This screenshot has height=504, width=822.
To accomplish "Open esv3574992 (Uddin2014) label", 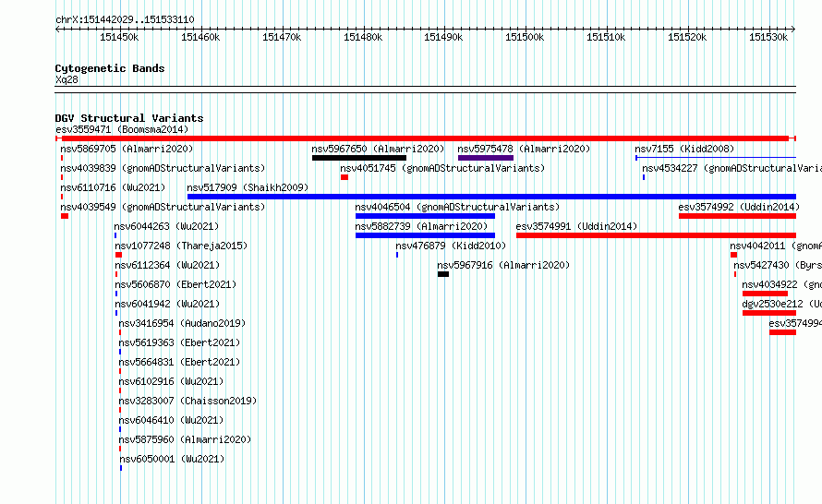I will pyautogui.click(x=739, y=207).
